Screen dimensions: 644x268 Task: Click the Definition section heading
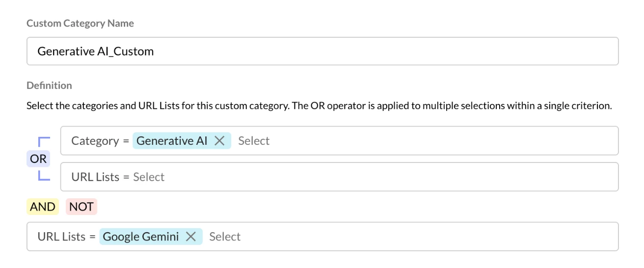pos(49,85)
